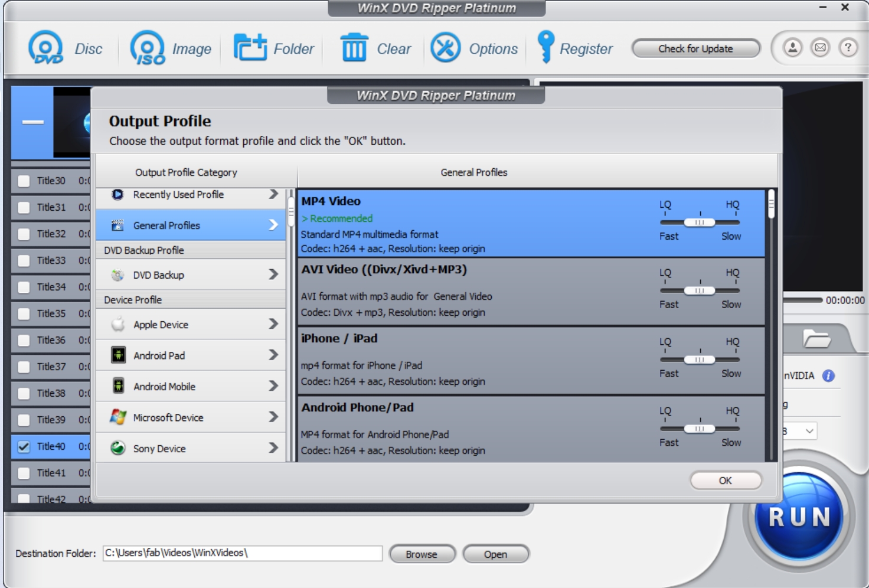
Task: Enable the Title38 checkbox
Action: tap(22, 394)
